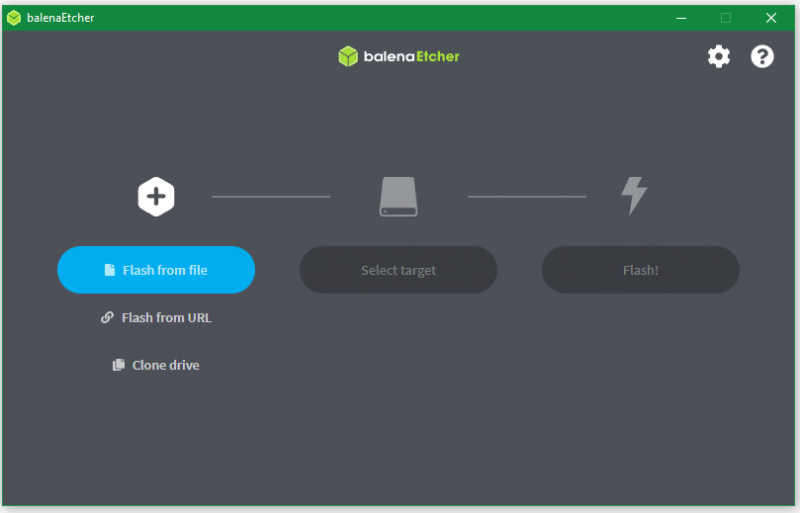Choose Flash from URL option

pyautogui.click(x=156, y=317)
